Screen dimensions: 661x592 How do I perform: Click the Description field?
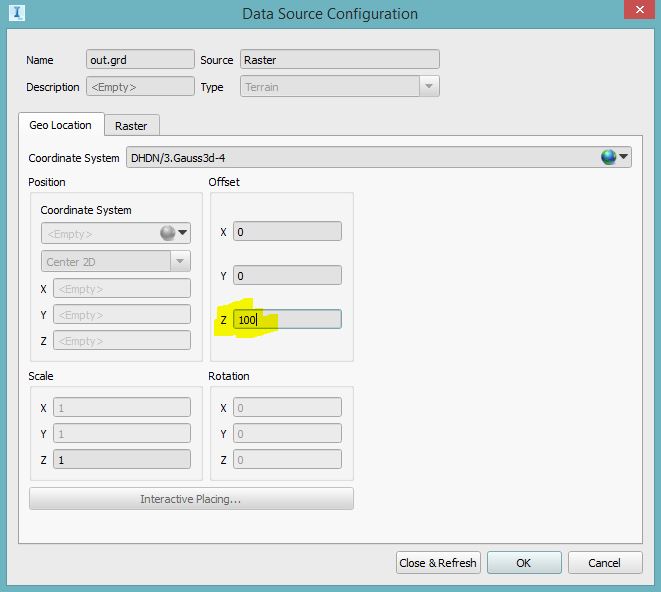coord(140,86)
